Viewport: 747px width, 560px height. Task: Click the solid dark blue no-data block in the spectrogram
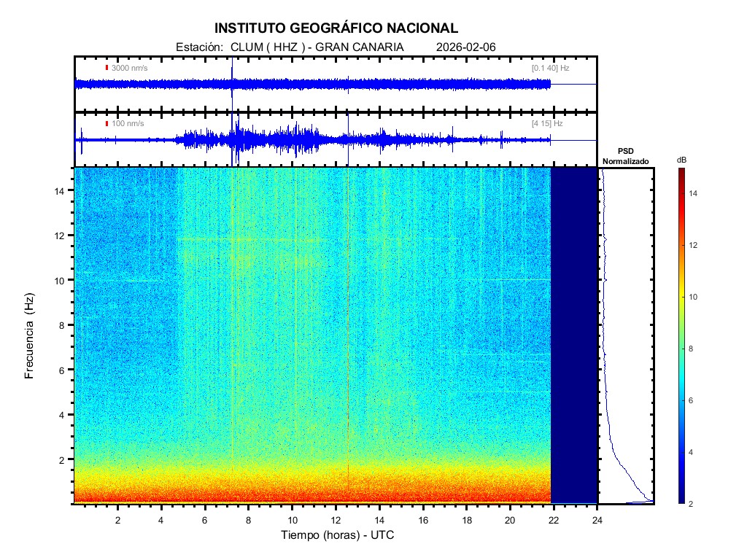coord(573,335)
